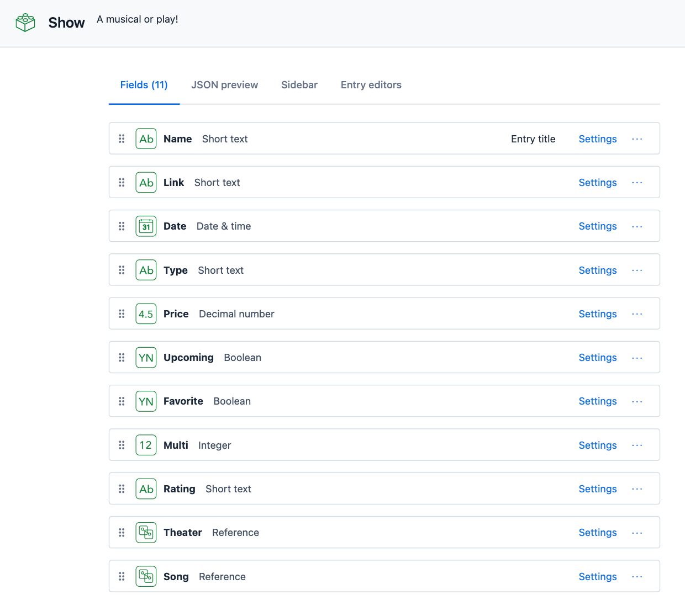Click the reference icon on the Song field
The height and width of the screenshot is (616, 685).
point(146,576)
